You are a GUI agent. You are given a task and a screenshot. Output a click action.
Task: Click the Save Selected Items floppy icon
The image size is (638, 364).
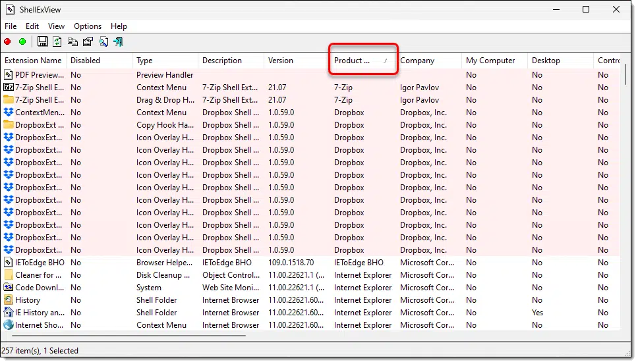tap(42, 41)
